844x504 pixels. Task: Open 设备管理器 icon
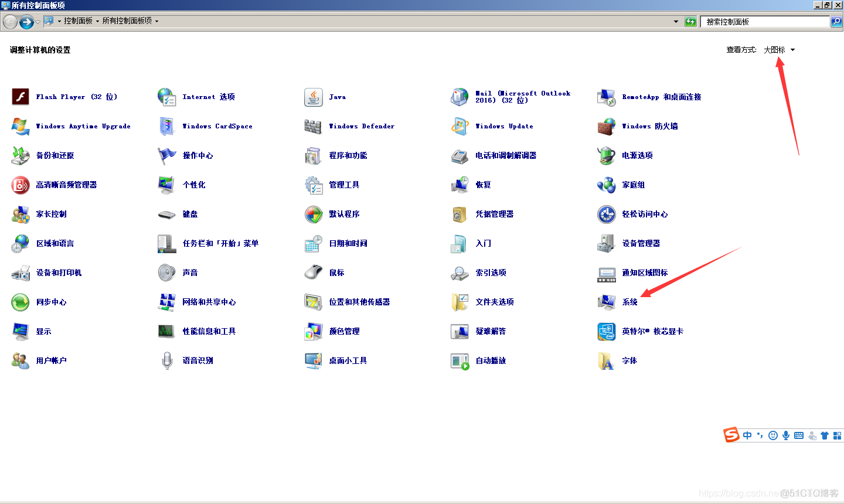[x=607, y=243]
